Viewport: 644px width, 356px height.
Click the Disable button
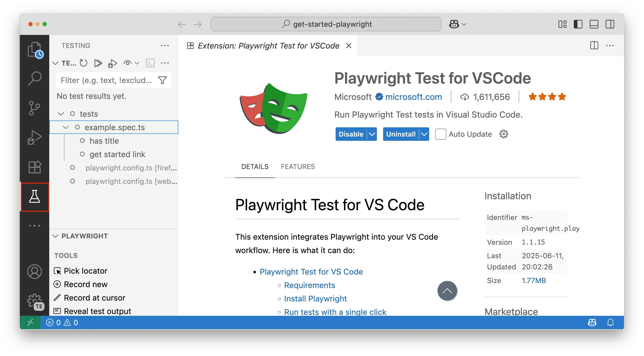[x=351, y=134]
